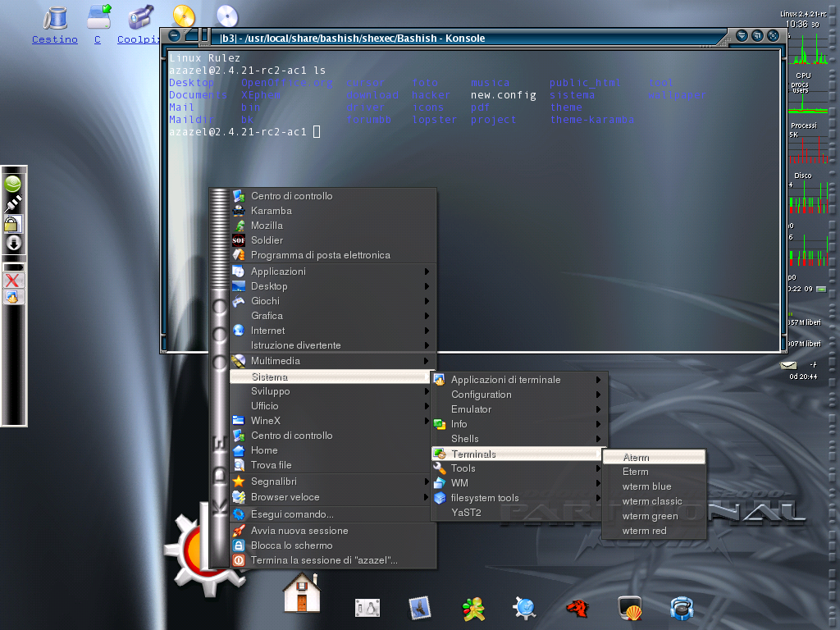
Task: Click Termina la sessione di "azazel"
Action: click(x=333, y=560)
